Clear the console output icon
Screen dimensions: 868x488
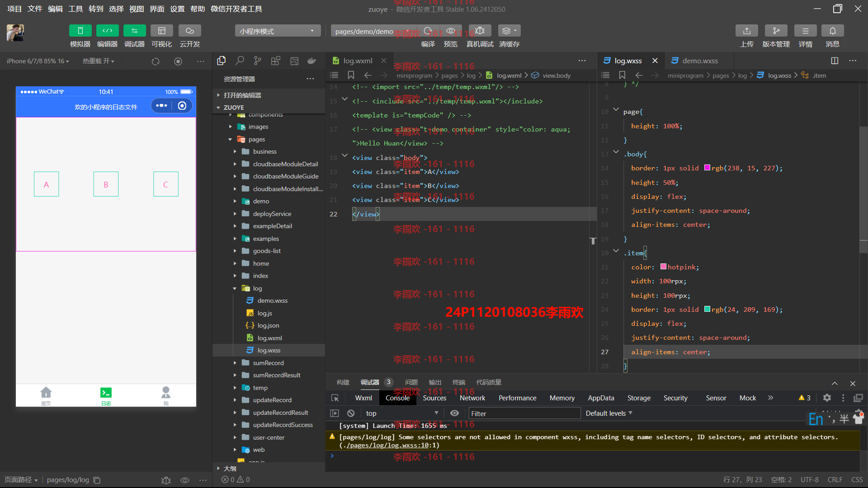pyautogui.click(x=351, y=413)
